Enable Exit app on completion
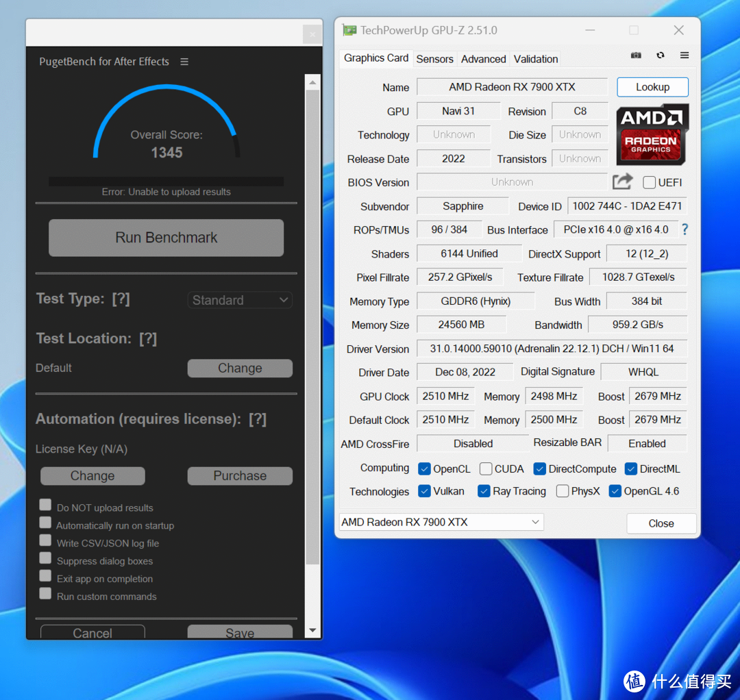 tap(45, 575)
